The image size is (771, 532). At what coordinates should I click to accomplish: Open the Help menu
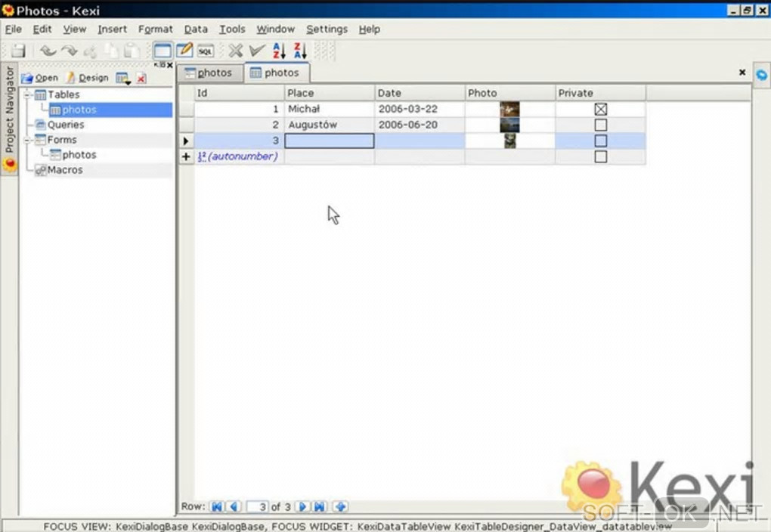370,29
